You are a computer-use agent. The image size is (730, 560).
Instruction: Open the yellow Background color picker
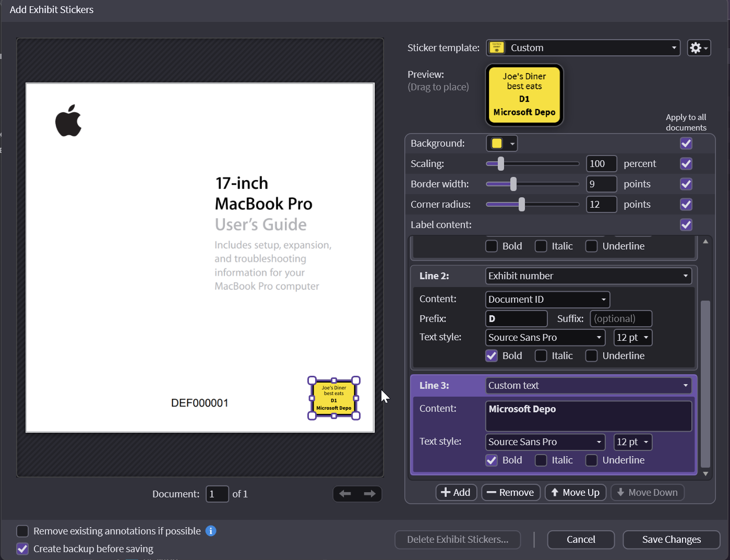pyautogui.click(x=501, y=144)
